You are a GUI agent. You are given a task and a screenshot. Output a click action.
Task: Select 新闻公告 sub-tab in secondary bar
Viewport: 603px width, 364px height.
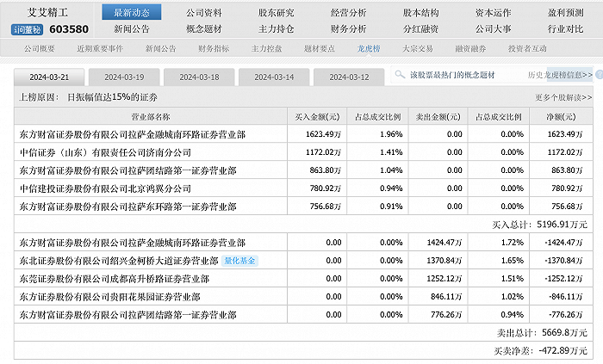[160, 49]
